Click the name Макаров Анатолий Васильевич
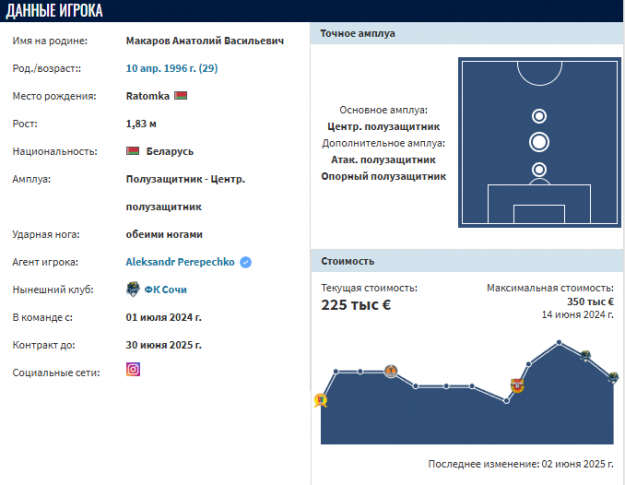This screenshot has width=625, height=485. pyautogui.click(x=205, y=41)
